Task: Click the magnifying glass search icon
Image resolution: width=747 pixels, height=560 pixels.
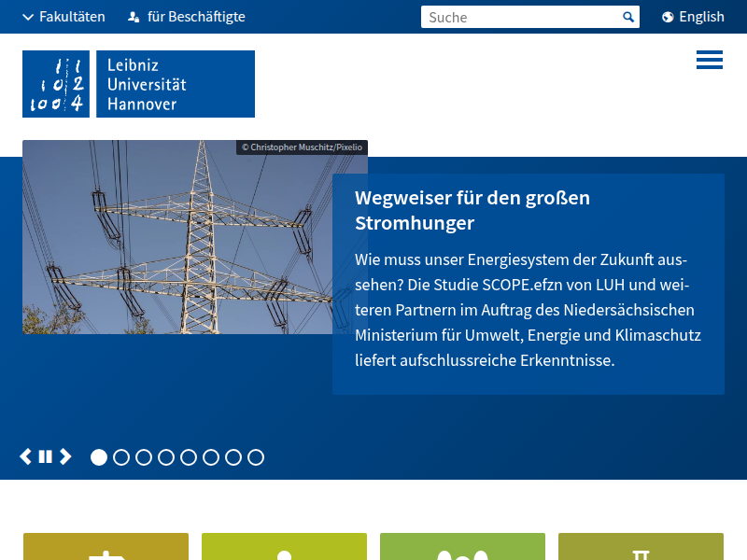Action: [x=628, y=17]
